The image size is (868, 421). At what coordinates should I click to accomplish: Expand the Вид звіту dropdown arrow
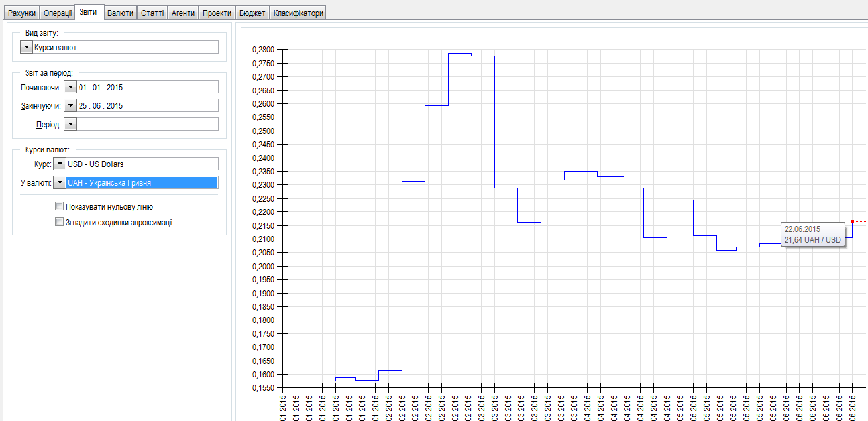point(27,47)
